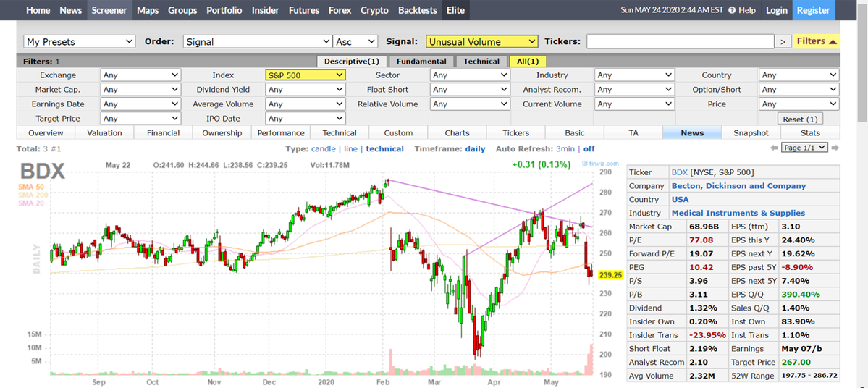This screenshot has height=388, width=868.
Task: Open the Sector filter dropdown
Action: (x=470, y=75)
